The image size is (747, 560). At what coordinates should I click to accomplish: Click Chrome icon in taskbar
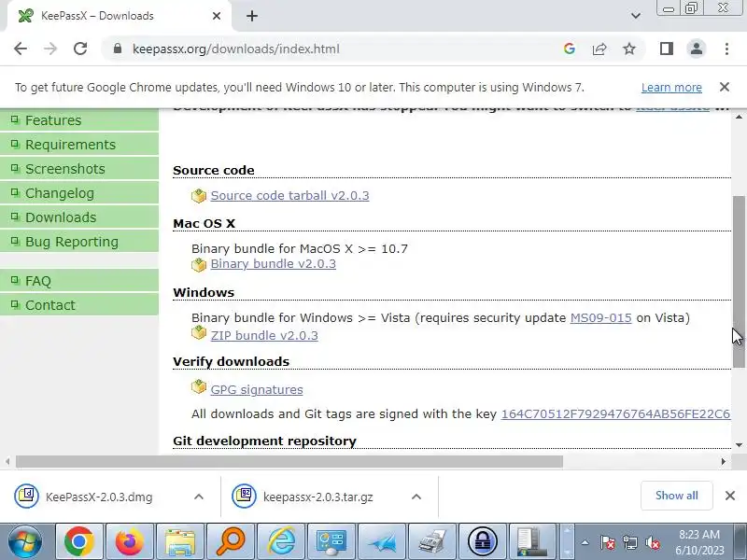click(x=79, y=542)
